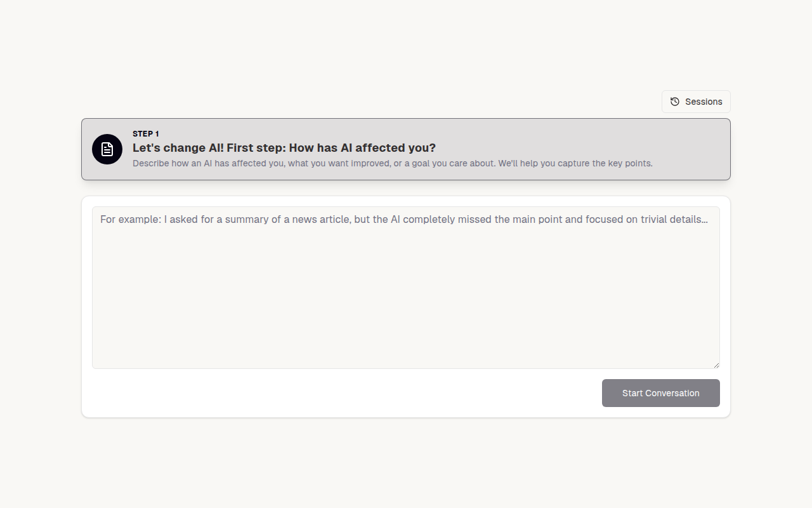Open the Sessions list
This screenshot has height=508, width=812.
[x=696, y=102]
